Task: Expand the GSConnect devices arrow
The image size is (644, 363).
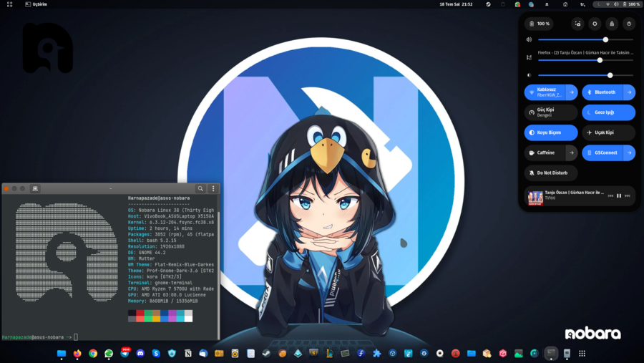Action: pyautogui.click(x=629, y=153)
